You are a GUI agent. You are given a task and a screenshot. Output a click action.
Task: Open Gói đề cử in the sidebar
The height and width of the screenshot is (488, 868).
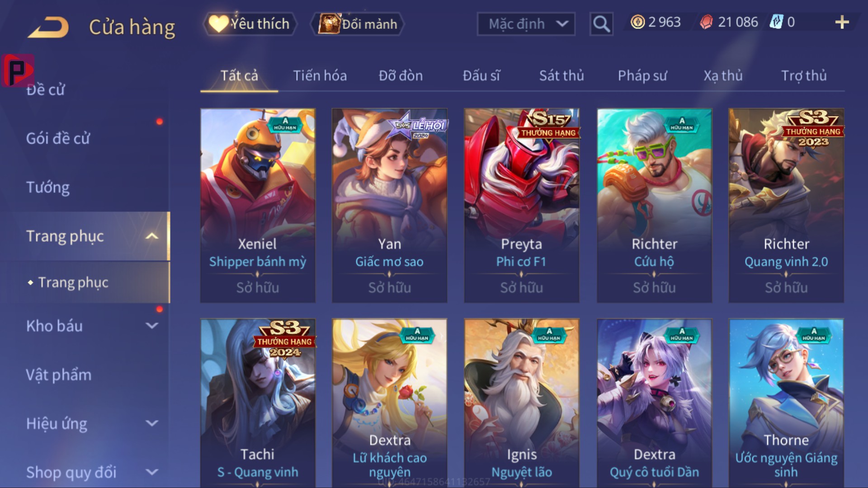(58, 138)
